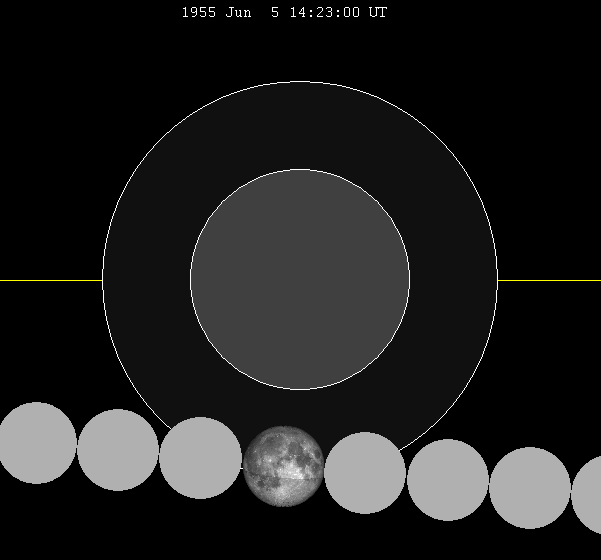Viewport: 601px width, 560px height.
Task: Click the penumbra ring right of the umbra
Action: pos(453,280)
